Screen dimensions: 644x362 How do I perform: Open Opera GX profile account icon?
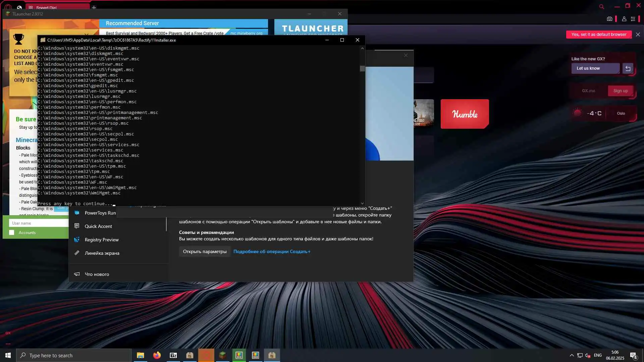[624, 19]
